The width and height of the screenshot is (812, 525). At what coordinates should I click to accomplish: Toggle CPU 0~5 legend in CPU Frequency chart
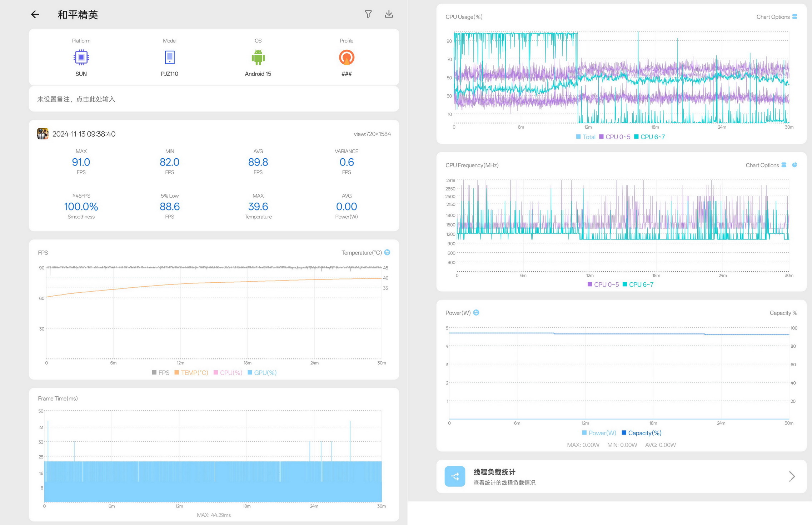(x=603, y=284)
